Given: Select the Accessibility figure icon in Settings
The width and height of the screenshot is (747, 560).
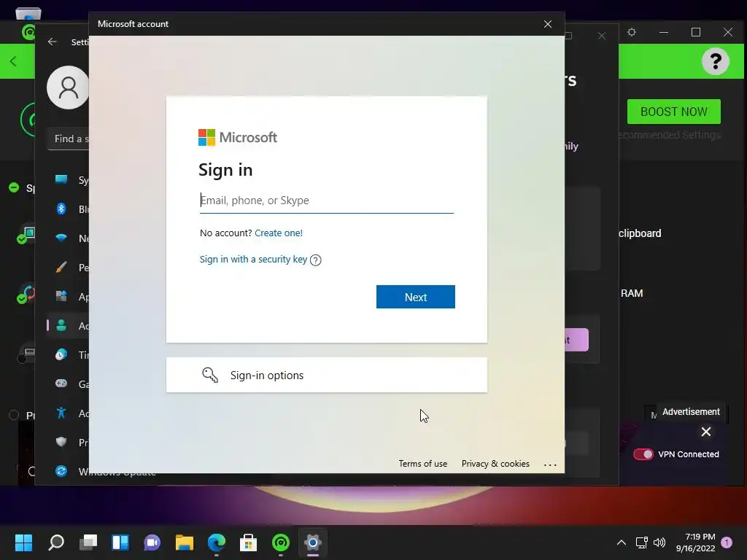Looking at the screenshot, I should [61, 413].
